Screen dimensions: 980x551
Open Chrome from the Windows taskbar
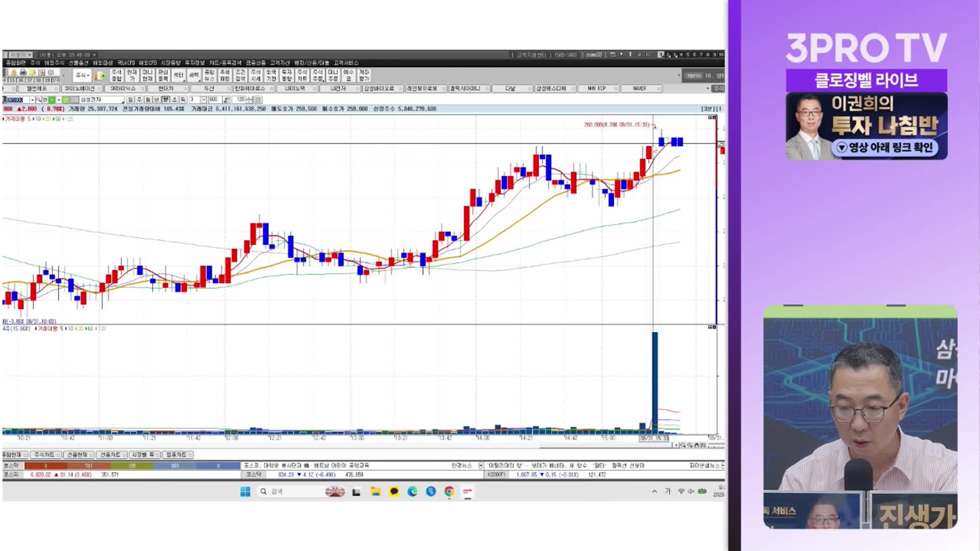click(x=449, y=491)
